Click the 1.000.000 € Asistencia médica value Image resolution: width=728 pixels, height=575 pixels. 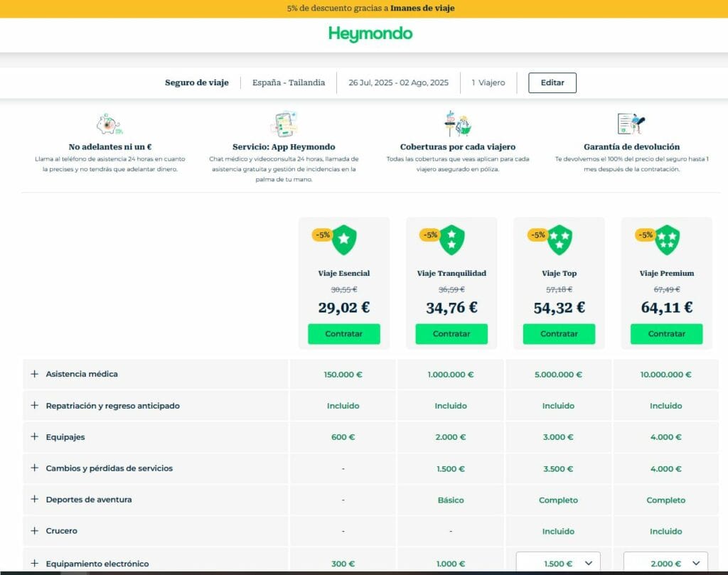point(451,375)
